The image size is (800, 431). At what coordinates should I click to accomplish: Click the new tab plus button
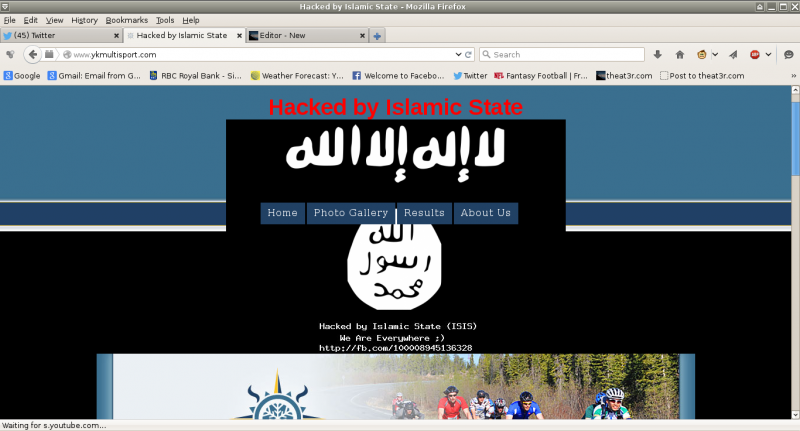pos(377,36)
